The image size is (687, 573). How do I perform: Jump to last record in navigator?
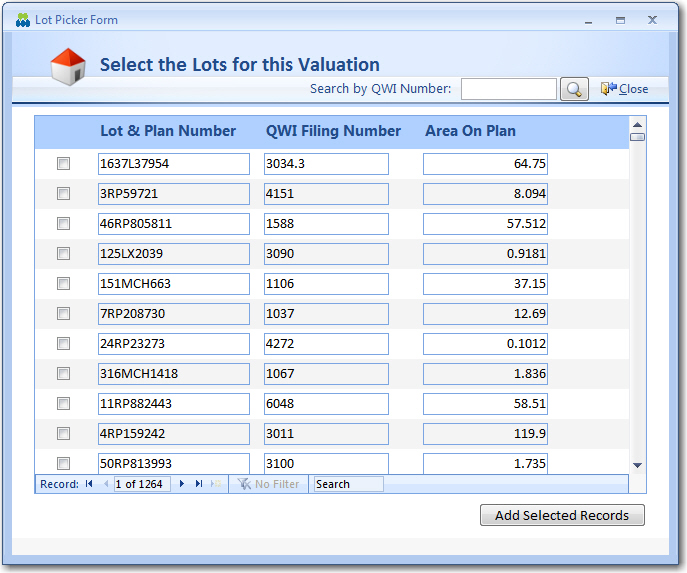[x=199, y=484]
